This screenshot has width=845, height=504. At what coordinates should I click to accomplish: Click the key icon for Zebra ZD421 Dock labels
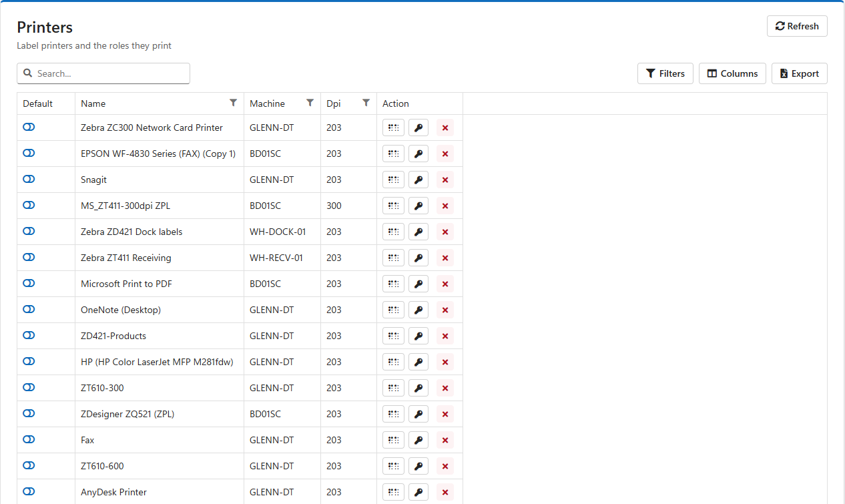(418, 232)
